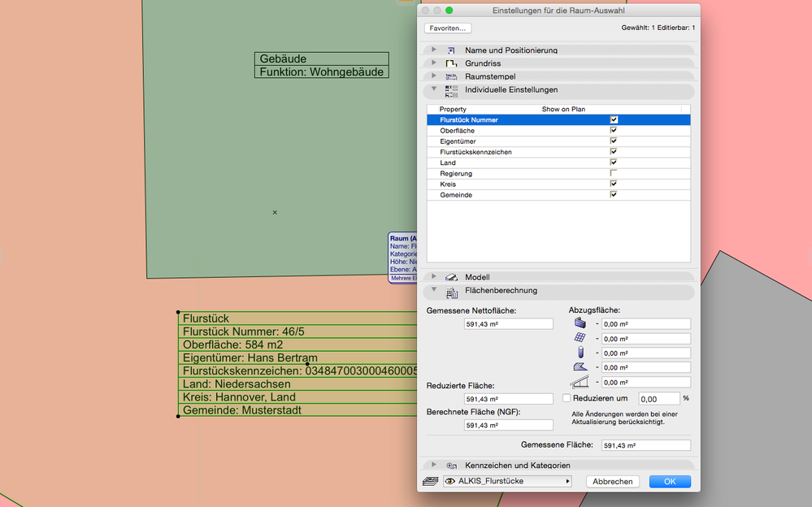Click the Property column header
Viewport: 812px width, 507px height.
453,109
